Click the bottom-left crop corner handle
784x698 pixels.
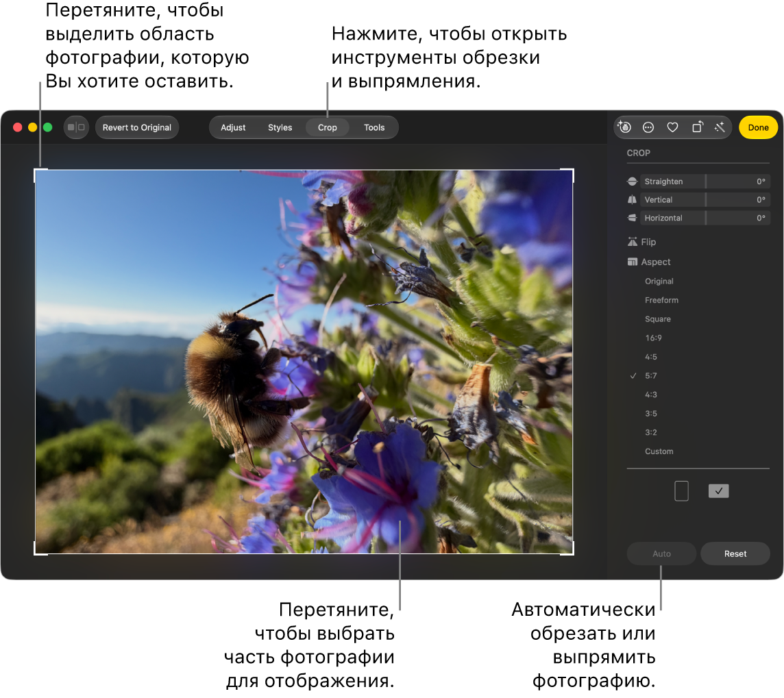click(40, 549)
